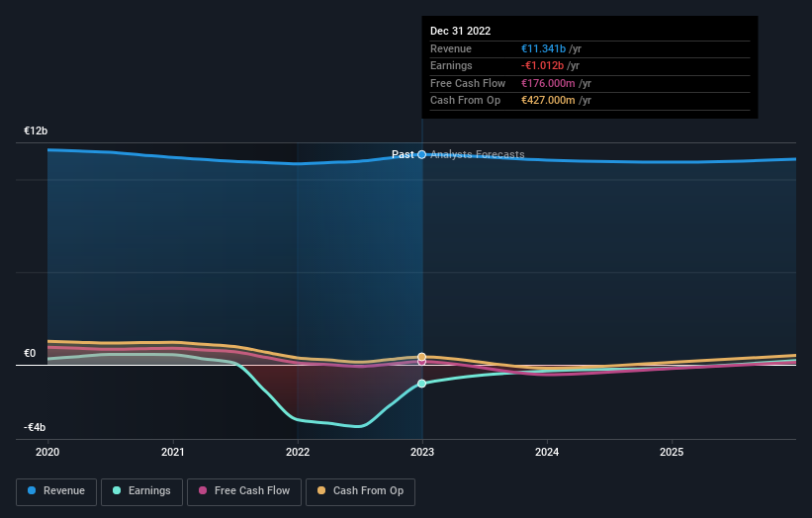The width and height of the screenshot is (812, 518).
Task: Click the €0 y-axis label
Action: pyautogui.click(x=30, y=354)
